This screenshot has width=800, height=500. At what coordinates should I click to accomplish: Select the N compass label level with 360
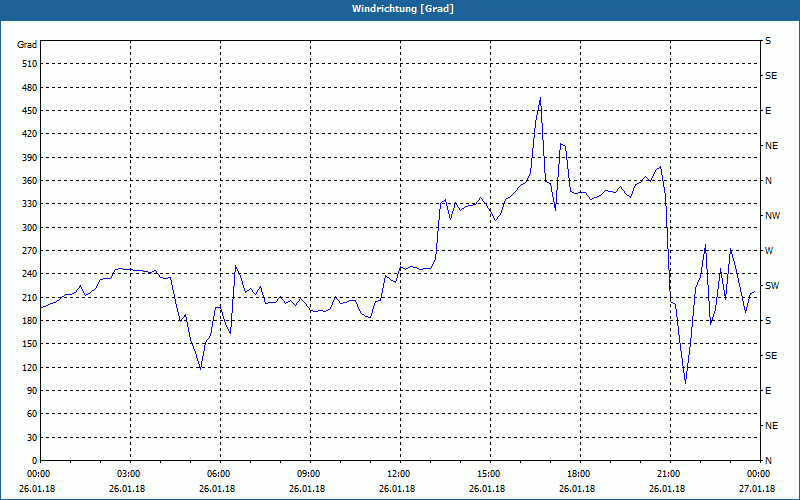(x=768, y=181)
